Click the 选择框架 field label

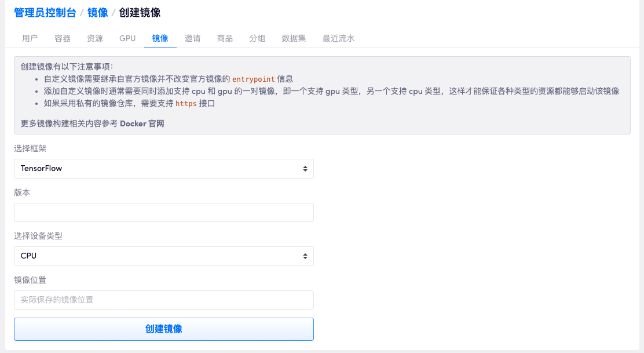click(30, 148)
